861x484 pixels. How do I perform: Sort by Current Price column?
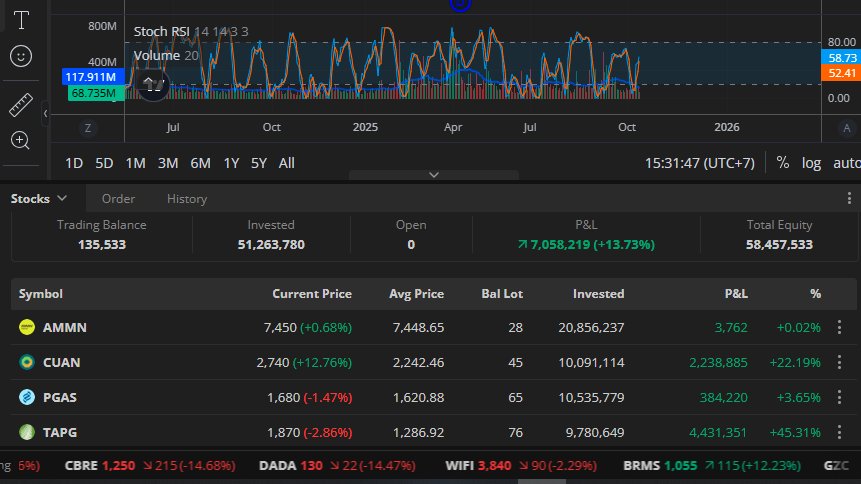[312, 294]
